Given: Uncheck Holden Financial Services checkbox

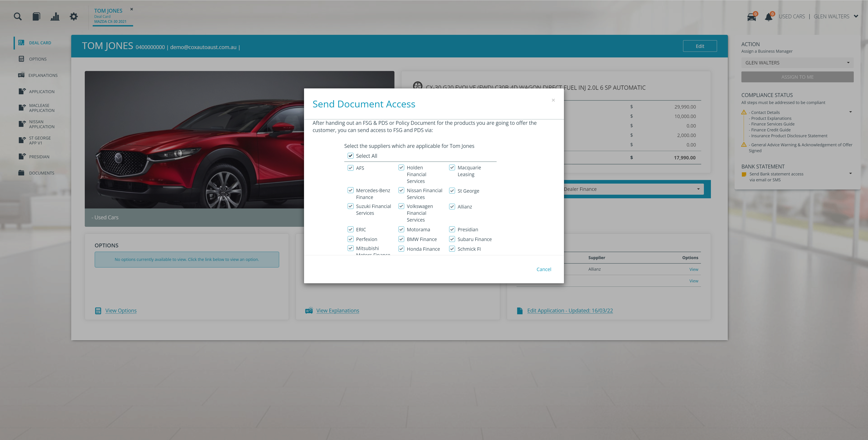Looking at the screenshot, I should pyautogui.click(x=401, y=168).
